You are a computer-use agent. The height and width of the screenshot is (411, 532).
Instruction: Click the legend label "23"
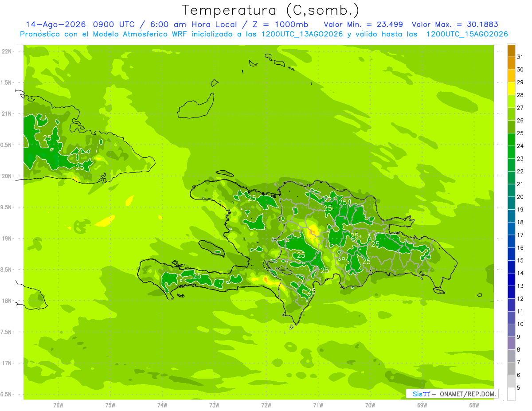[520, 159]
